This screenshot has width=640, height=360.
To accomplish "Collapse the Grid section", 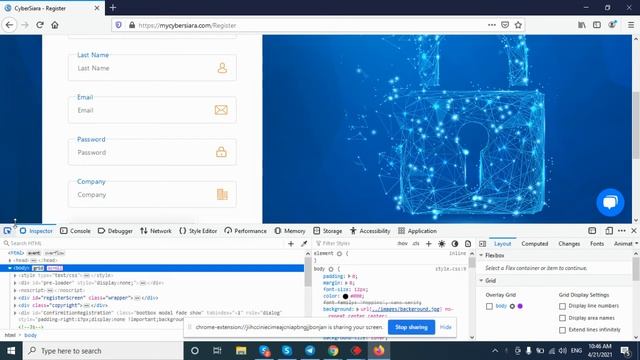I will (481, 281).
